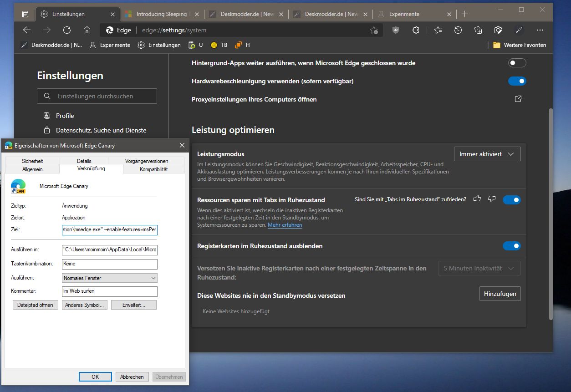571x392 pixels.
Task: Open the 5 Minuten Inaktivität dropdown
Action: click(479, 268)
